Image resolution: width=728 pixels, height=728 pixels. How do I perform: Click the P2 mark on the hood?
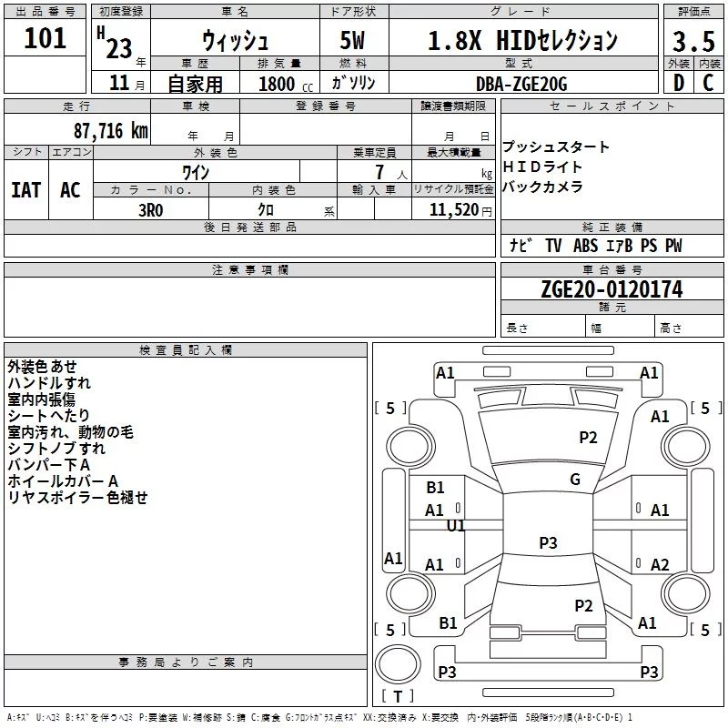click(x=588, y=437)
